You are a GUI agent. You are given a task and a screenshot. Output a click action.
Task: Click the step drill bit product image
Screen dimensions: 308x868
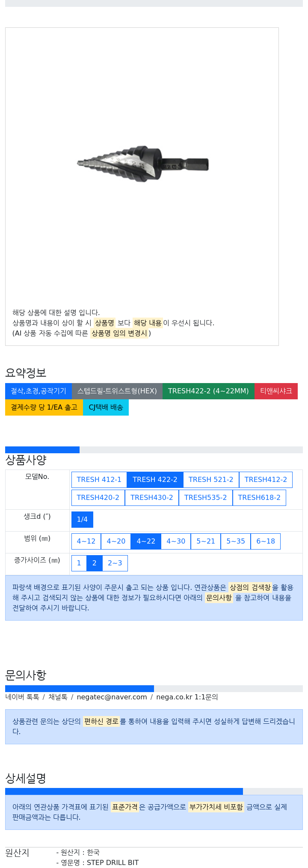click(x=142, y=164)
